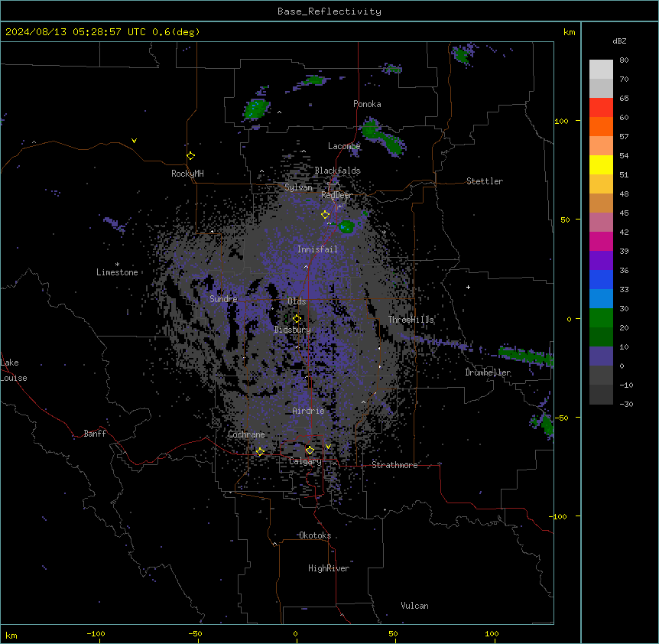
Task: Click the Banff town label
Action: point(95,434)
